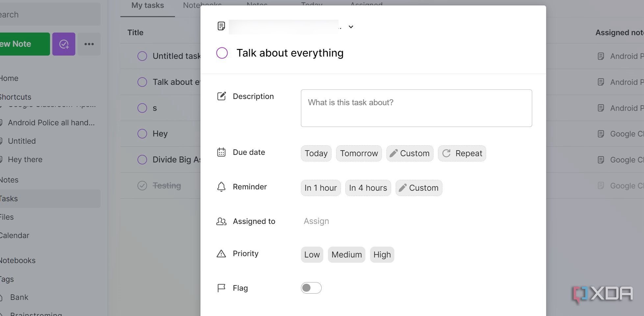Check off the 'Untitled task' circle

[142, 56]
